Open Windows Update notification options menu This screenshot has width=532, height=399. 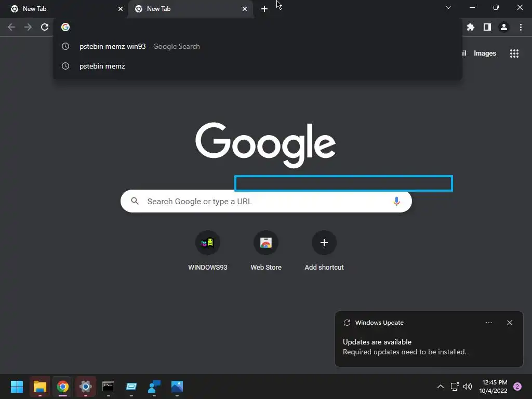point(488,323)
